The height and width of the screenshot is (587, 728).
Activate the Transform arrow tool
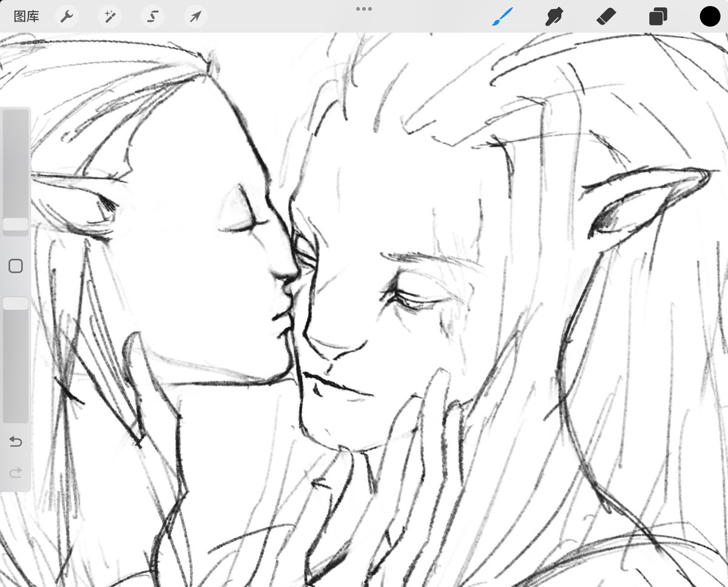(195, 16)
